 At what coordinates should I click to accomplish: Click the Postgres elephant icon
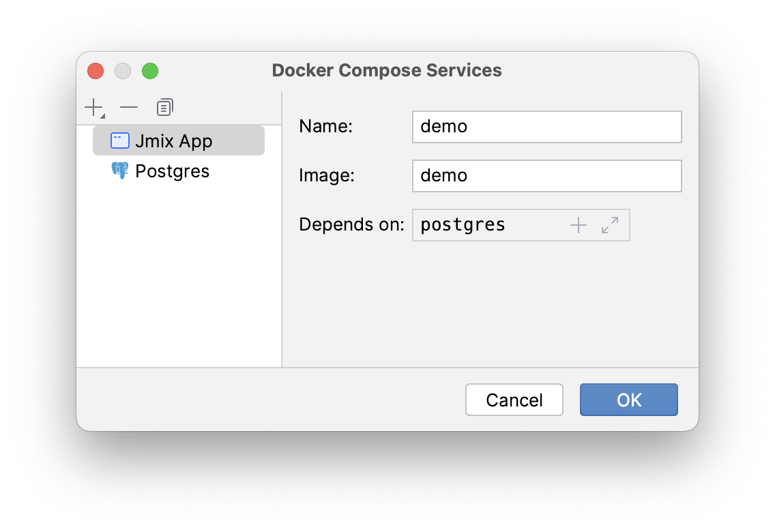pos(120,171)
